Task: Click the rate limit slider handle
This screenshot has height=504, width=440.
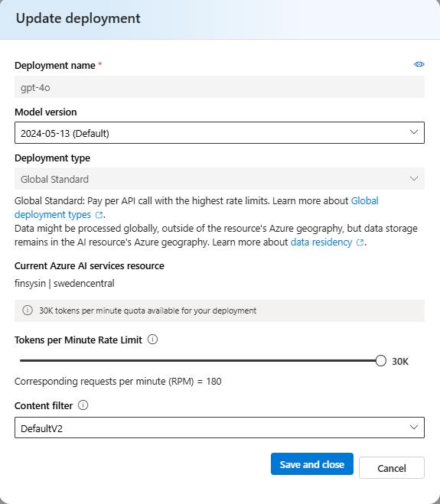Action: tap(380, 361)
